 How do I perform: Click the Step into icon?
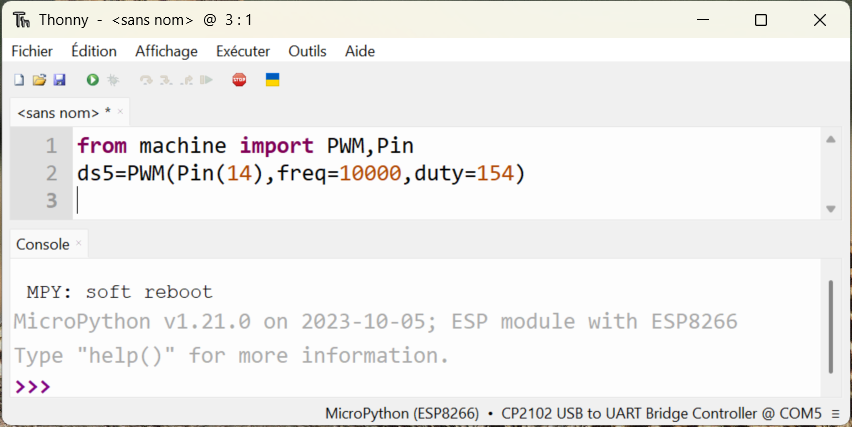(x=166, y=80)
